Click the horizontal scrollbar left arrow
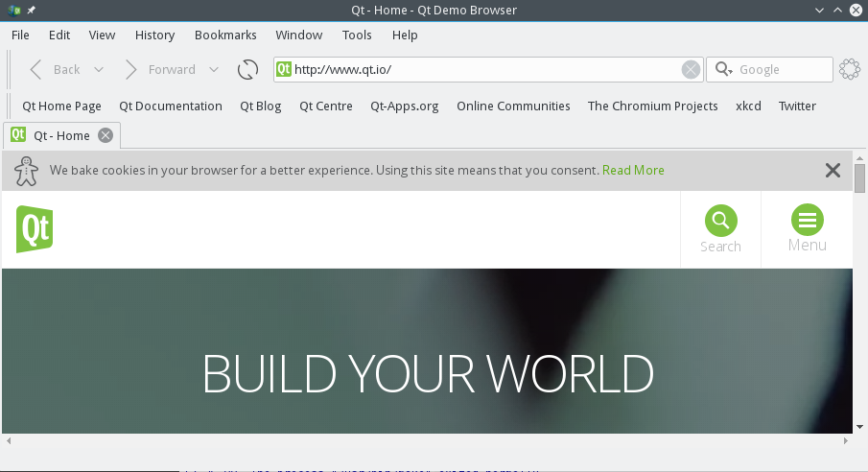The width and height of the screenshot is (868, 472). click(9, 441)
